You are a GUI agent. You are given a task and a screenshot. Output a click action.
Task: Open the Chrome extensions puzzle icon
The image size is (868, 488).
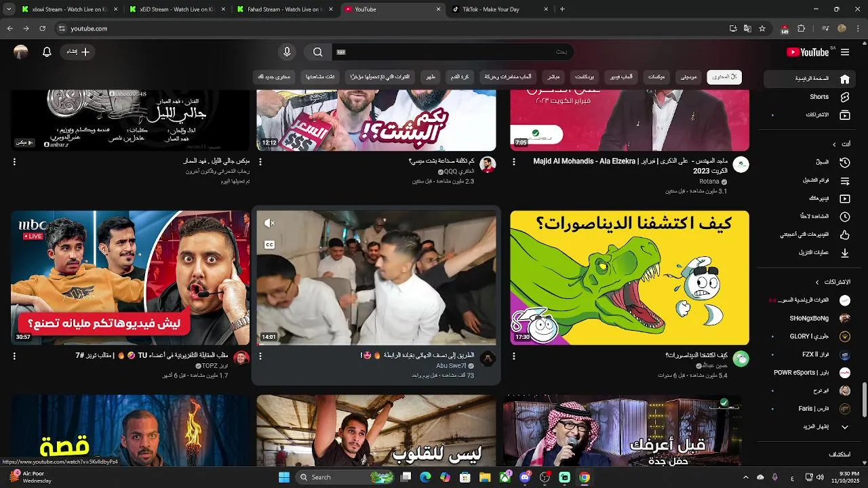point(802,28)
